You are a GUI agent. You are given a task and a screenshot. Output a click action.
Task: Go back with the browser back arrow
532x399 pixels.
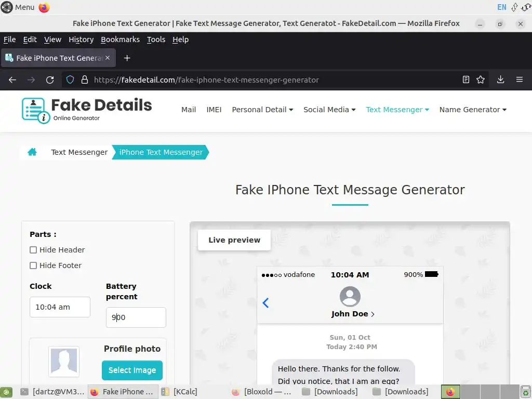[x=12, y=79]
